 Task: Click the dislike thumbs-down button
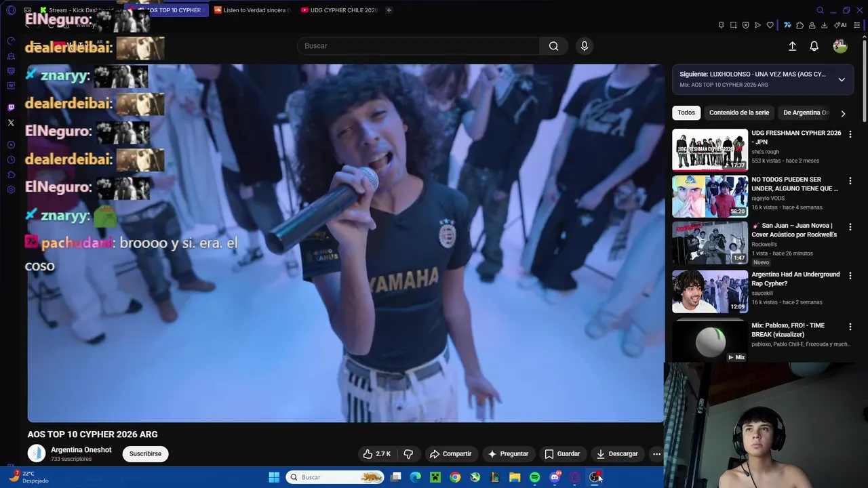[x=408, y=453]
